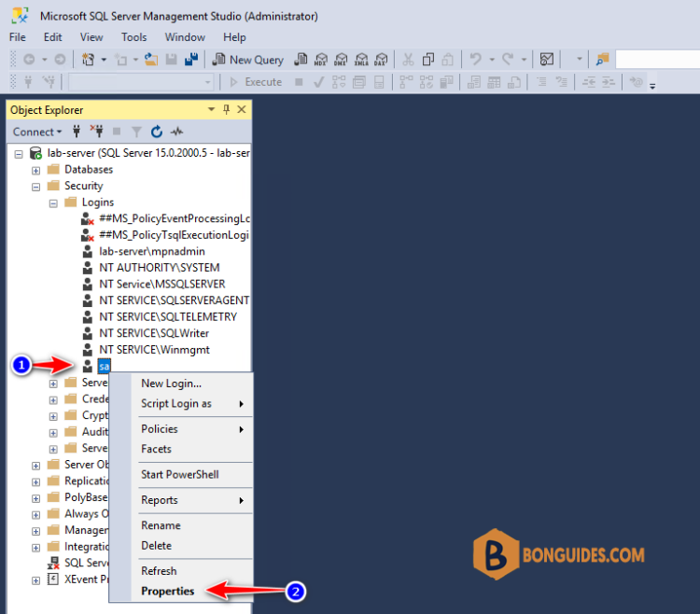Close the Object Explorer panel
The height and width of the screenshot is (614, 700).
point(242,110)
